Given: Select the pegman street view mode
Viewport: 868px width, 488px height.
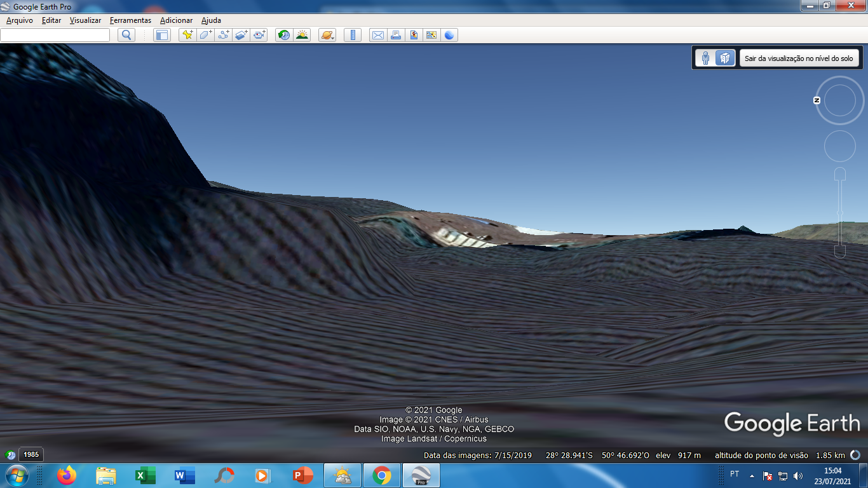Looking at the screenshot, I should coord(705,58).
